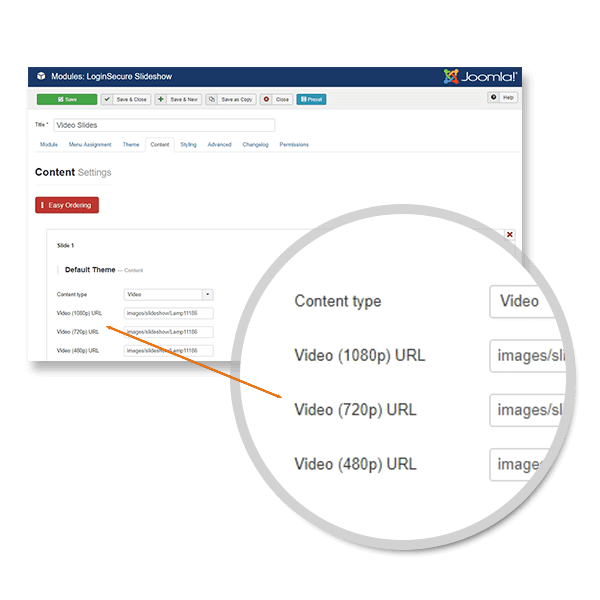Click the Video (720p) URL input field
Image resolution: width=600 pixels, height=600 pixels.
tap(168, 332)
